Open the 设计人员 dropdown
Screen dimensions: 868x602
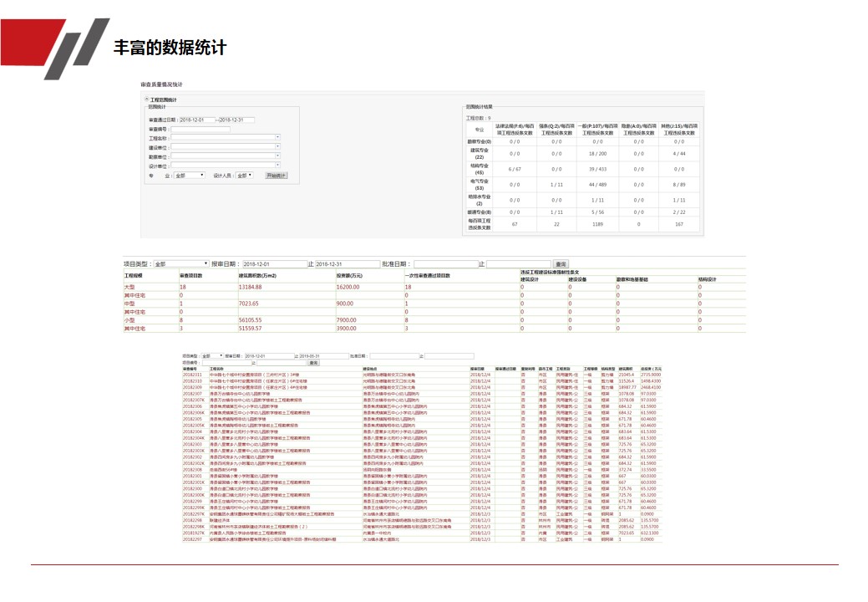pos(244,176)
